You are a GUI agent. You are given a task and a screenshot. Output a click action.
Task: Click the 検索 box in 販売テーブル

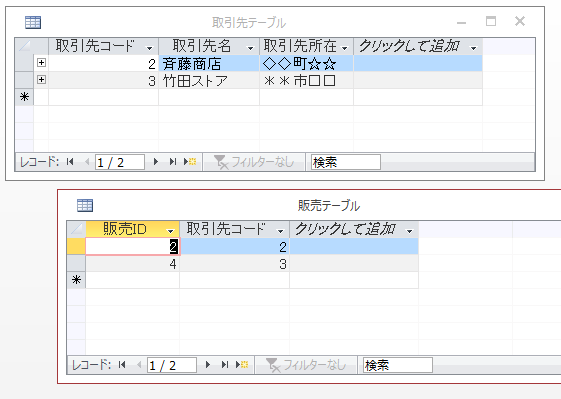pos(397,365)
